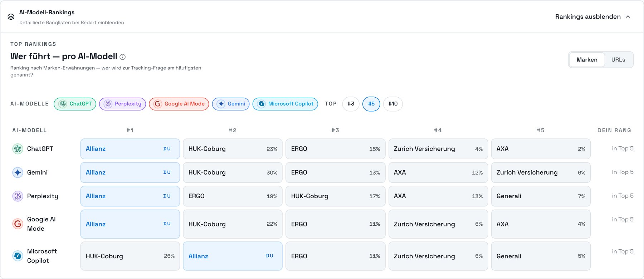
Task: Open the info icon next to the heading
Action: [x=122, y=57]
